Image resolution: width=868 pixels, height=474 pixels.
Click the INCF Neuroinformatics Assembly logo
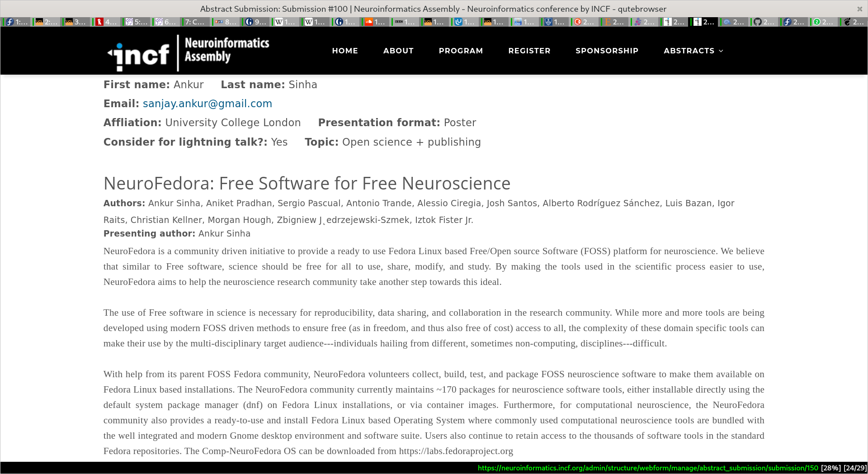point(188,53)
